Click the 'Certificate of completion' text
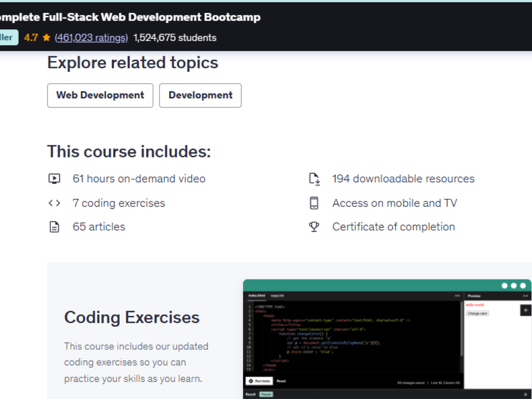 tap(394, 227)
